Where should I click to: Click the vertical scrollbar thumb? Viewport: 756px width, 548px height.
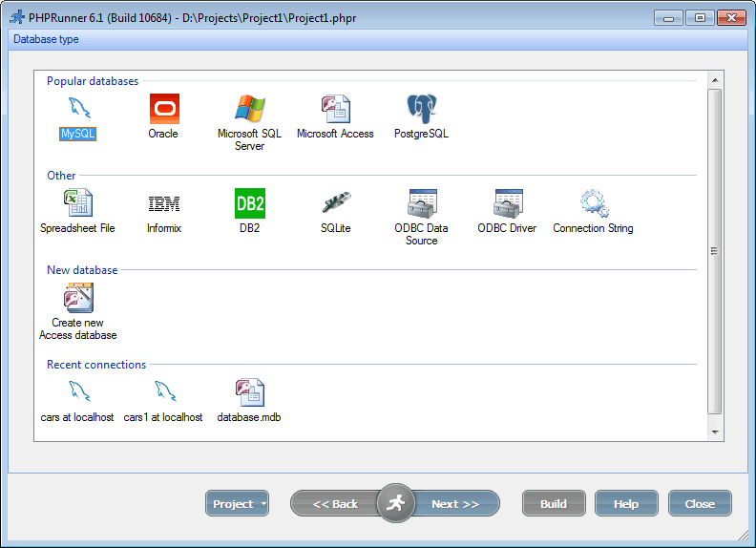tap(715, 251)
